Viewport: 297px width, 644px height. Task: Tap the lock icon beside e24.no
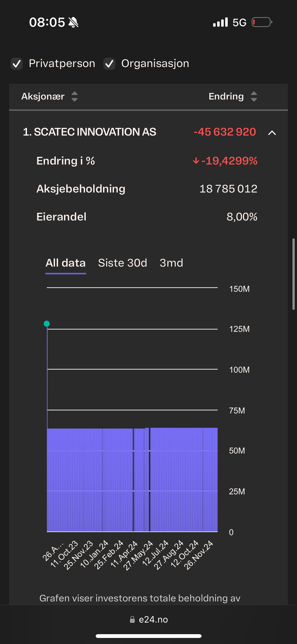[x=132, y=620]
